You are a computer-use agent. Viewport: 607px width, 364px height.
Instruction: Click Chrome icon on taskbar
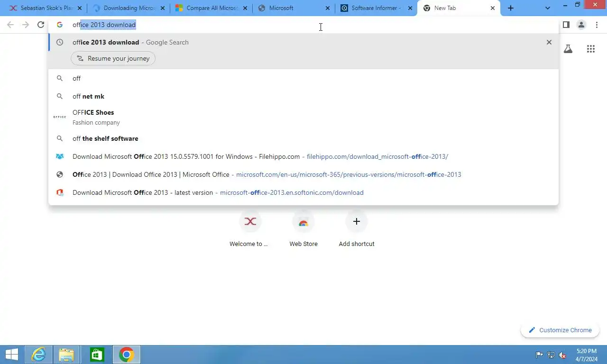(x=126, y=355)
